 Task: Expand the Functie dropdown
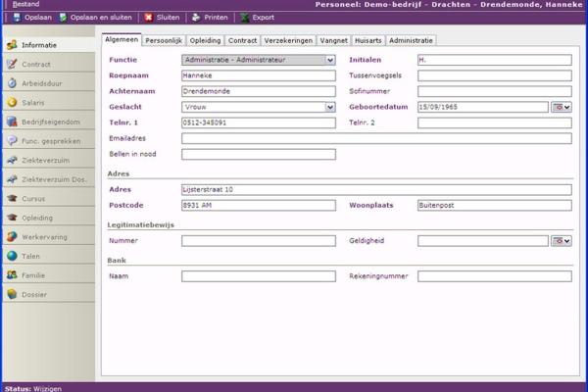[329, 60]
